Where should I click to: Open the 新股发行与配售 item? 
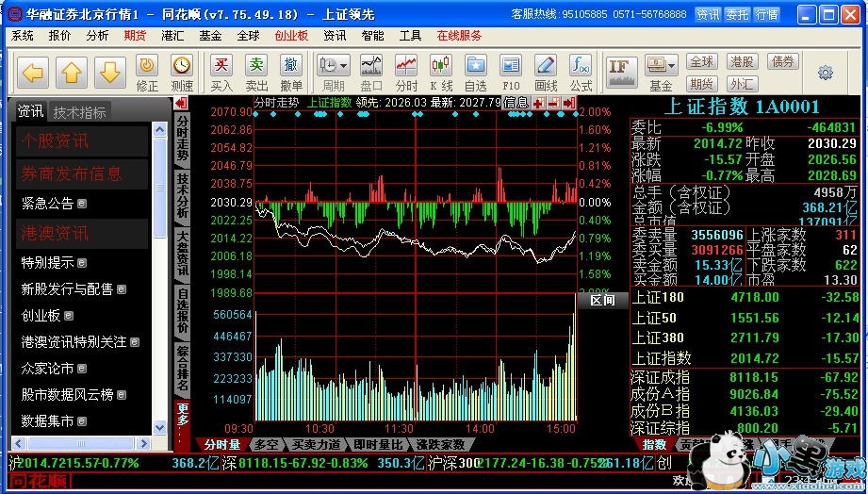74,289
